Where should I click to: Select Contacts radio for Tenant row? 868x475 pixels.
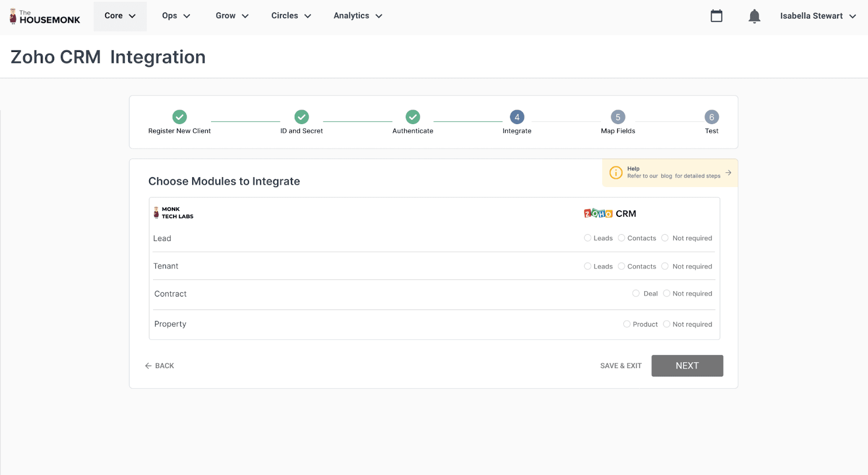click(x=622, y=266)
